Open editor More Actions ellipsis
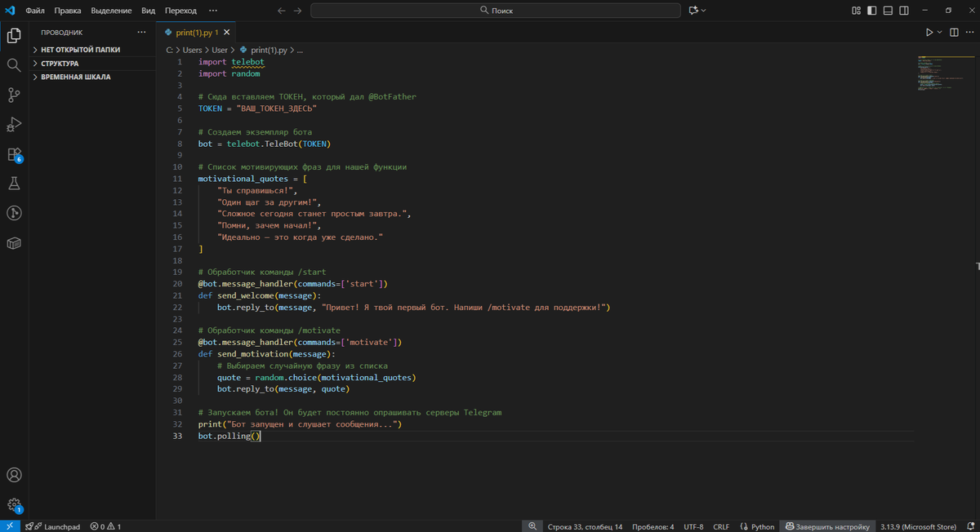This screenshot has width=980, height=532. [969, 33]
